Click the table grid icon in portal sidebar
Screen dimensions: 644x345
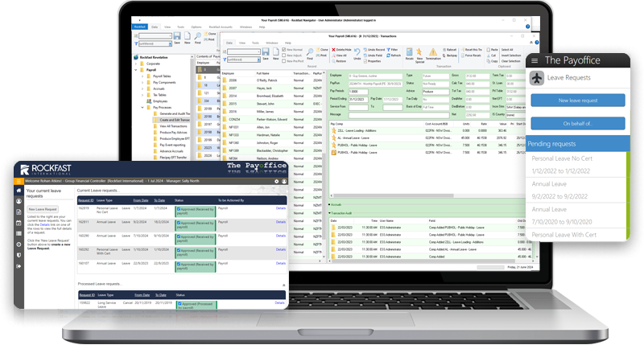(19, 233)
